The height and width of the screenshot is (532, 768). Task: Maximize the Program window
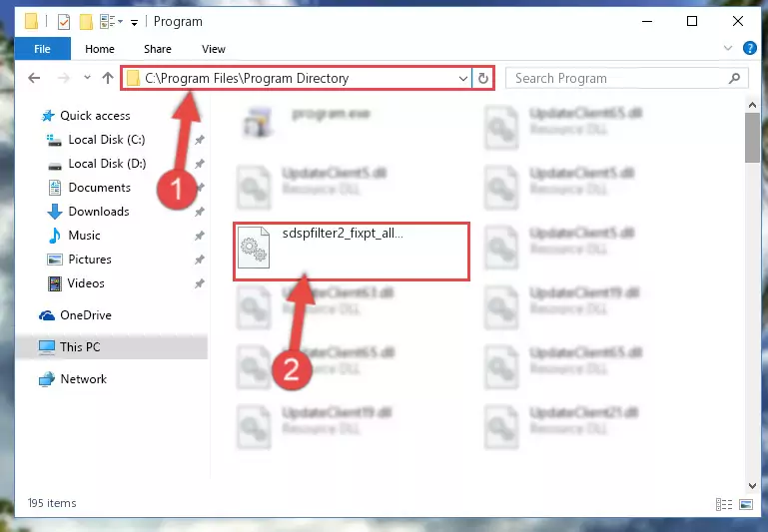tap(692, 22)
